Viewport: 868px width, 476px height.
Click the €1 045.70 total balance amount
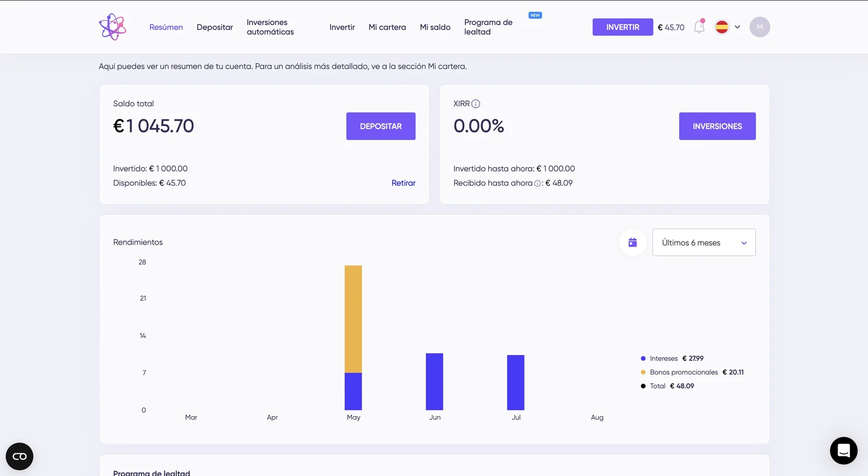(x=154, y=126)
